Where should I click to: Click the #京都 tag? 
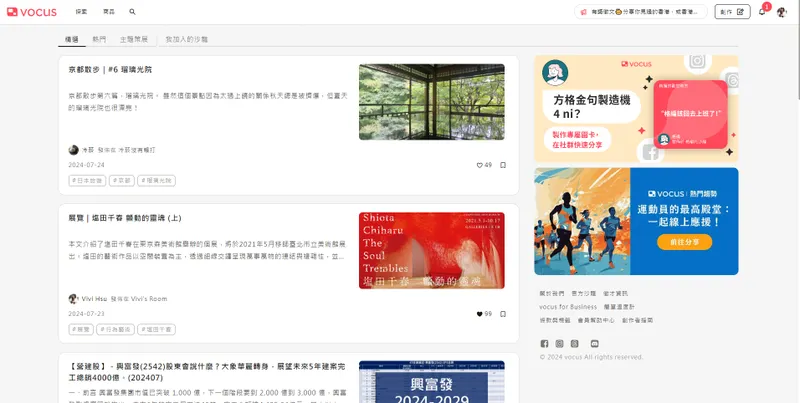(122, 181)
